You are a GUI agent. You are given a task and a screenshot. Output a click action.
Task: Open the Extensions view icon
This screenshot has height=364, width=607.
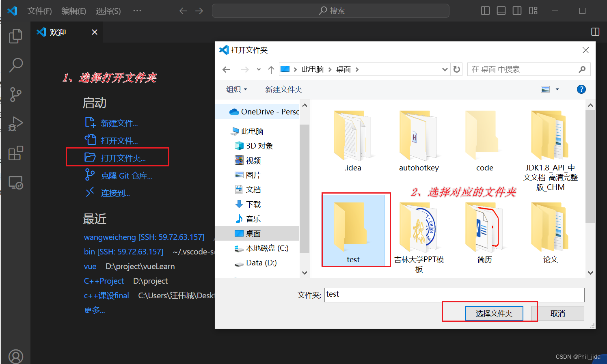point(15,153)
